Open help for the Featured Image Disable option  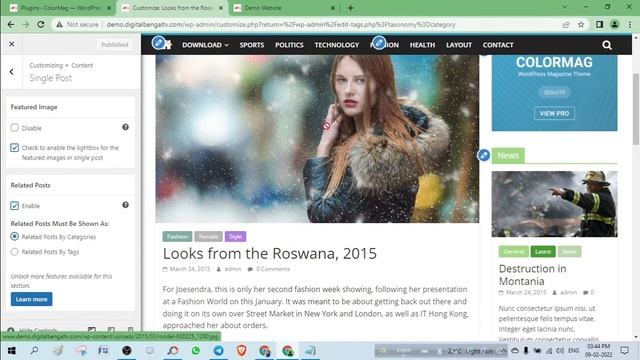[x=125, y=127]
